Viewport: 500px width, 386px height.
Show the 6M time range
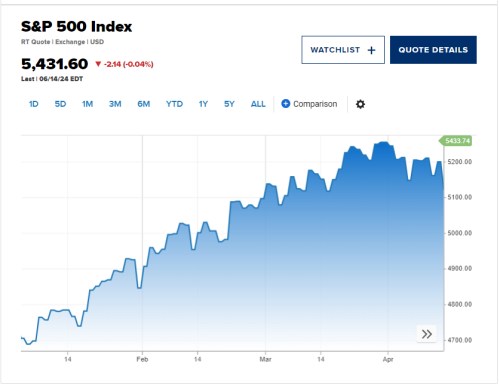pyautogui.click(x=144, y=104)
